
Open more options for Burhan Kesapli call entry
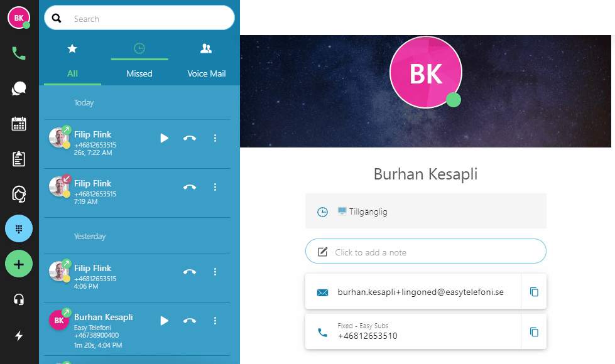click(x=215, y=321)
